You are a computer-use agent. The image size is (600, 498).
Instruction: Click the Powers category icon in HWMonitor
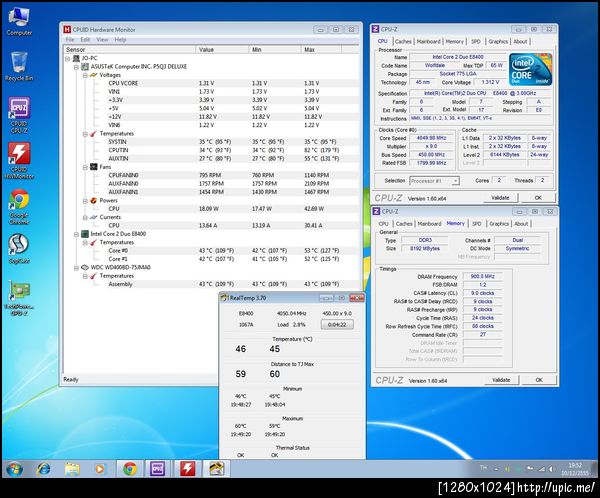[x=93, y=200]
